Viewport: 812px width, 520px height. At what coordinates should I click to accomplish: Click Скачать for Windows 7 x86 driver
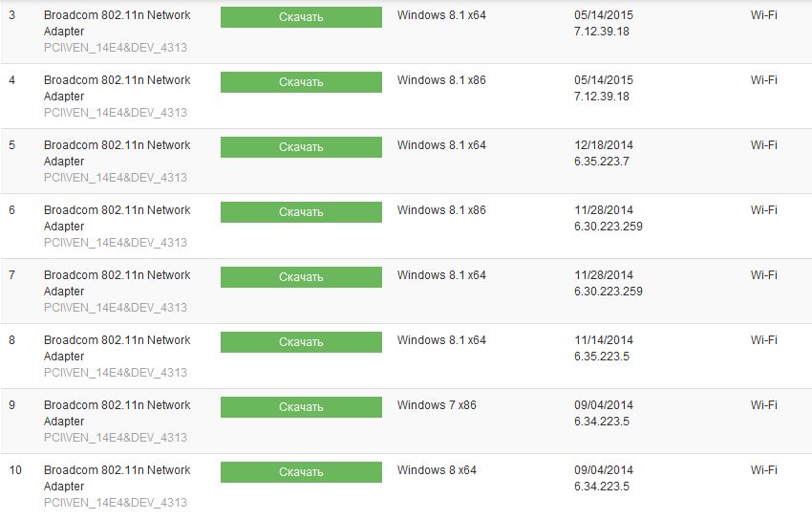coord(301,407)
